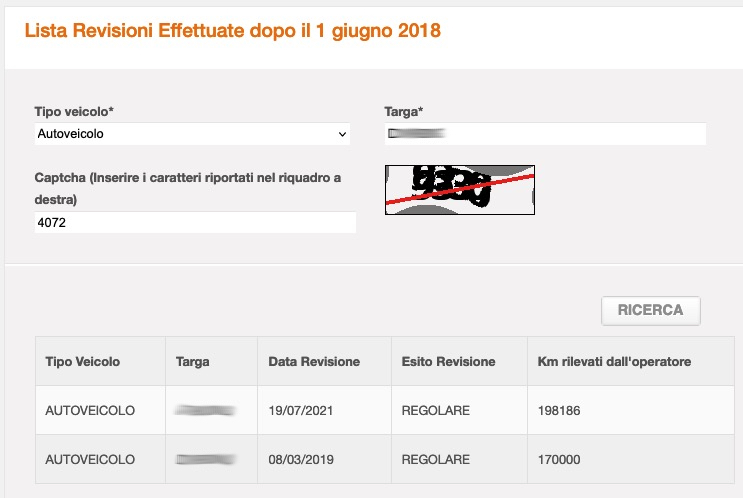This screenshot has width=743, height=498.
Task: Click the Captcha text field containing 4072
Action: [x=195, y=222]
